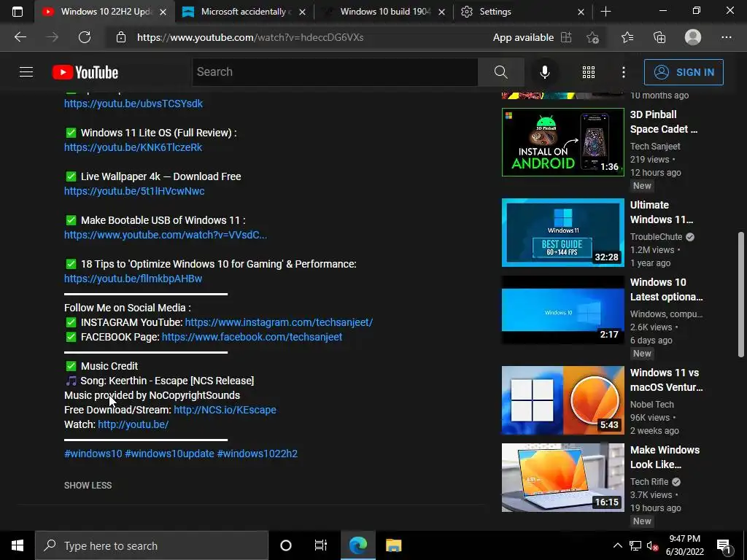Switch to the Settings browser tab
This screenshot has height=560, width=747.
pos(495,12)
